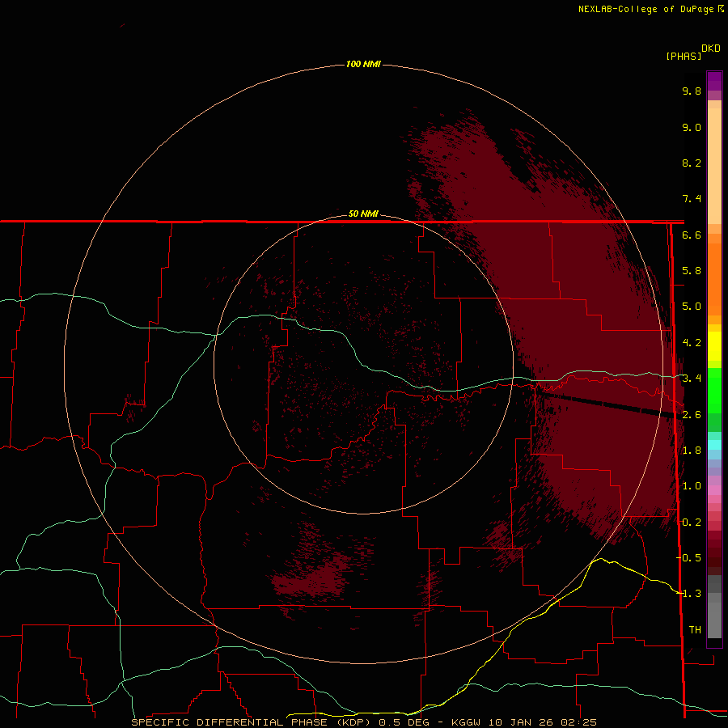Click the 3.4 legend value
The width and height of the screenshot is (728, 728).
tap(692, 379)
